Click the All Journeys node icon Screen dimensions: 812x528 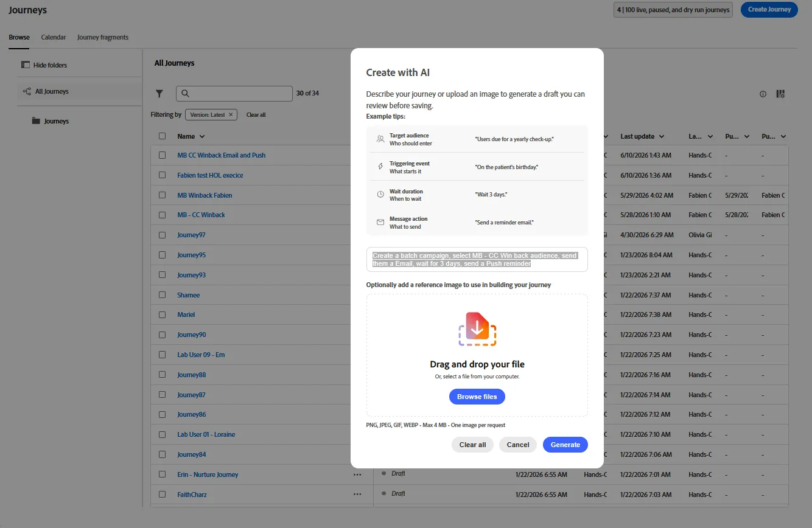click(x=27, y=91)
